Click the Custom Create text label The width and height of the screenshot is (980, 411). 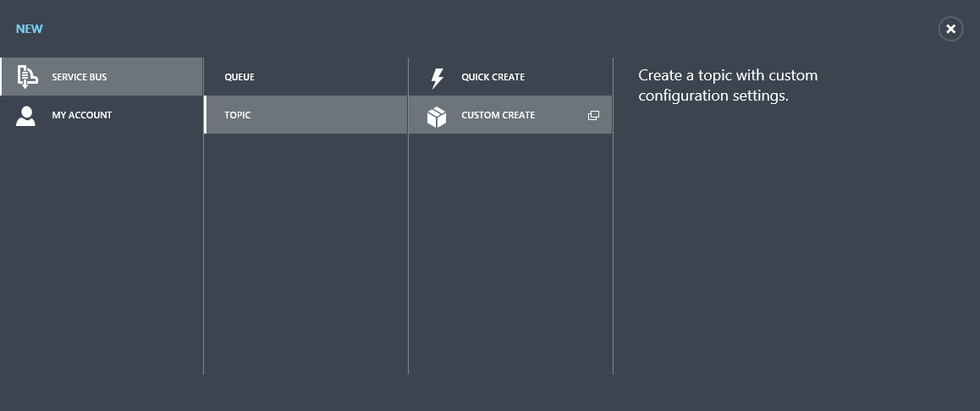coord(498,115)
